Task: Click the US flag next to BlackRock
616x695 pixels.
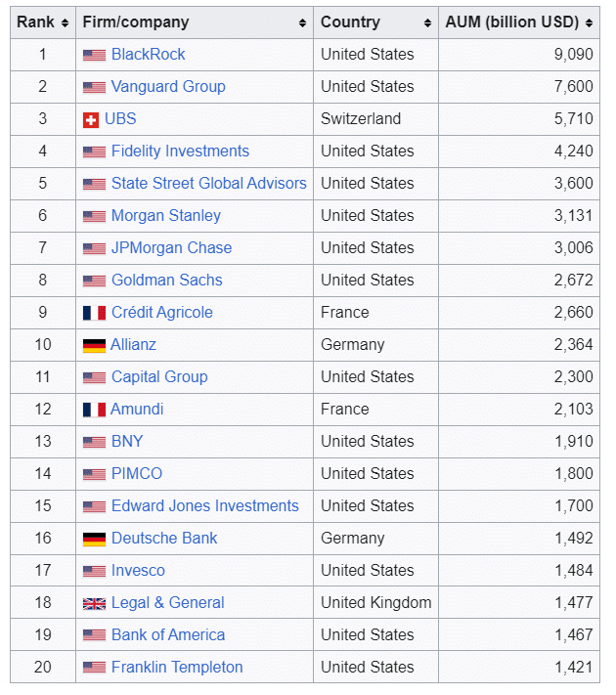Action: pyautogui.click(x=94, y=56)
